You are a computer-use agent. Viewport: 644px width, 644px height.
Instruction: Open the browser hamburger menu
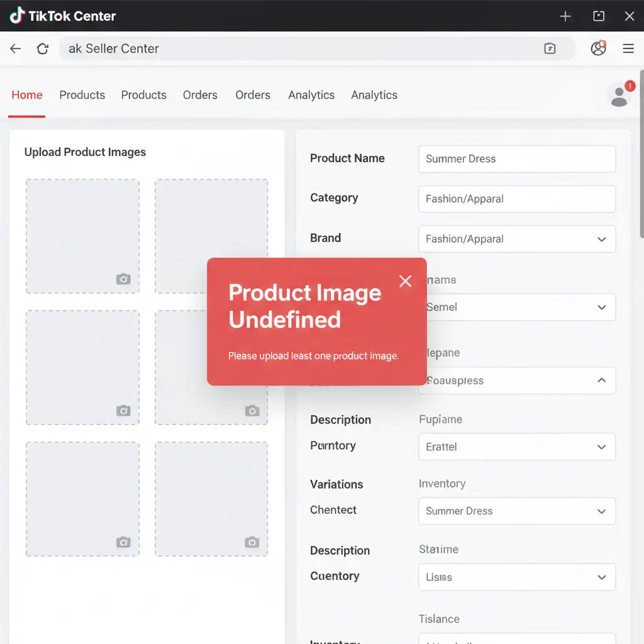coord(628,48)
